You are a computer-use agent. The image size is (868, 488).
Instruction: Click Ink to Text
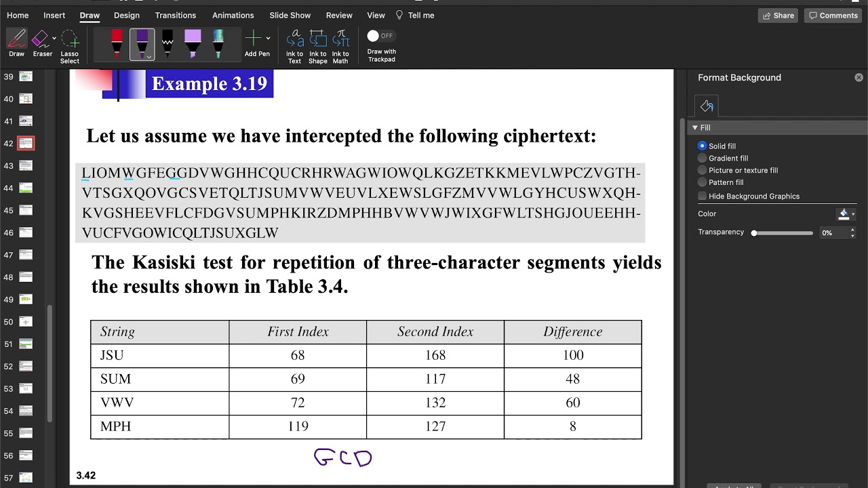[294, 46]
